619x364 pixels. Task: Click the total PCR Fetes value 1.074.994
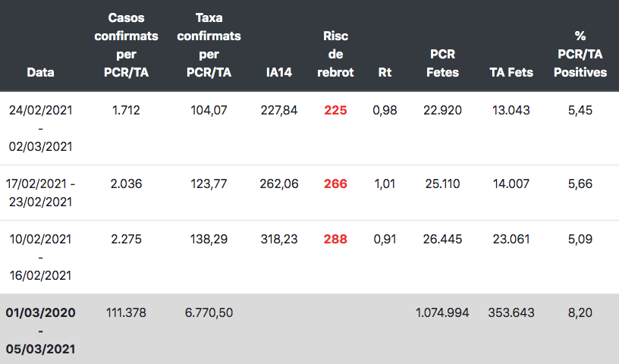pos(441,312)
